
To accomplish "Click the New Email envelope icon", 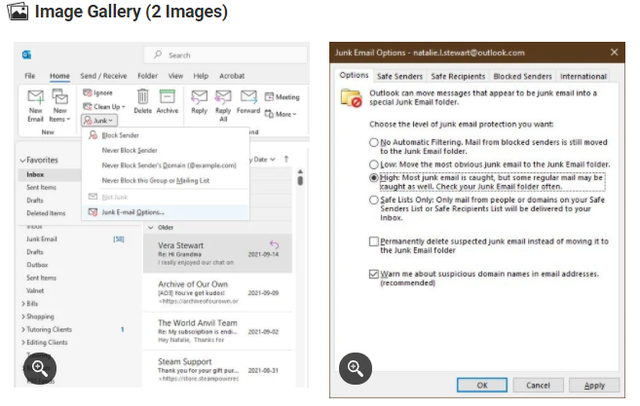I will [x=36, y=96].
